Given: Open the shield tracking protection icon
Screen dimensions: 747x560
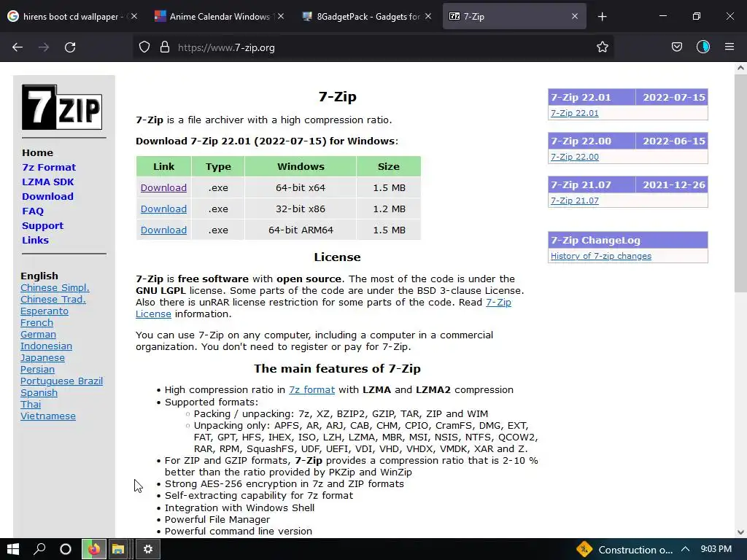Looking at the screenshot, I should click(x=144, y=47).
